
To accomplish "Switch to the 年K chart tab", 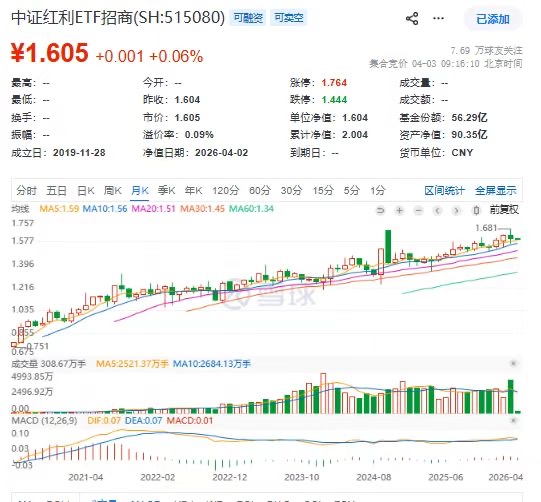I will [194, 190].
